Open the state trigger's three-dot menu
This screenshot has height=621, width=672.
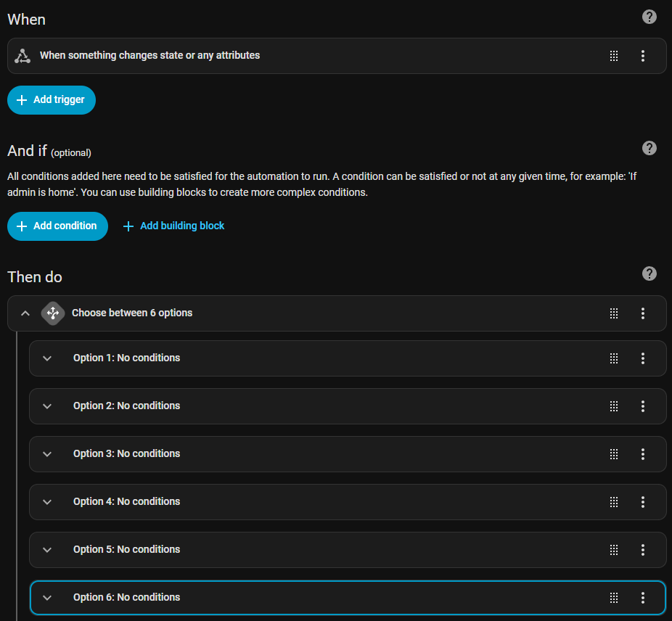(x=642, y=56)
